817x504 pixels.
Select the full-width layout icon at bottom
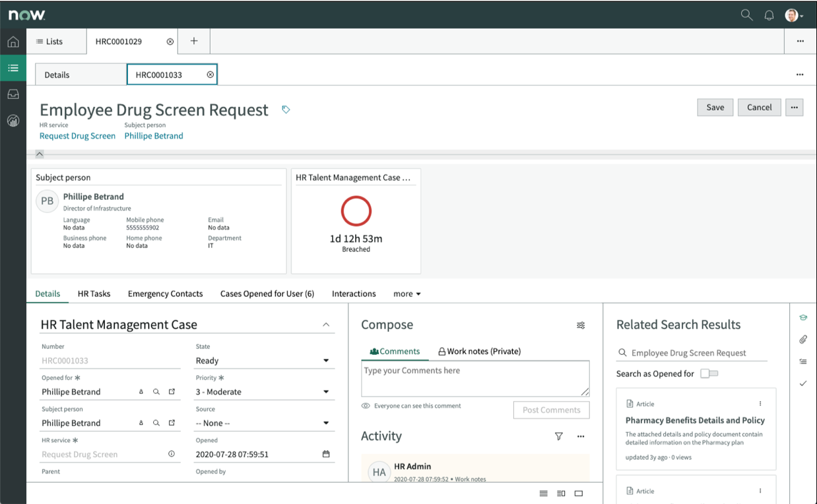(x=579, y=493)
